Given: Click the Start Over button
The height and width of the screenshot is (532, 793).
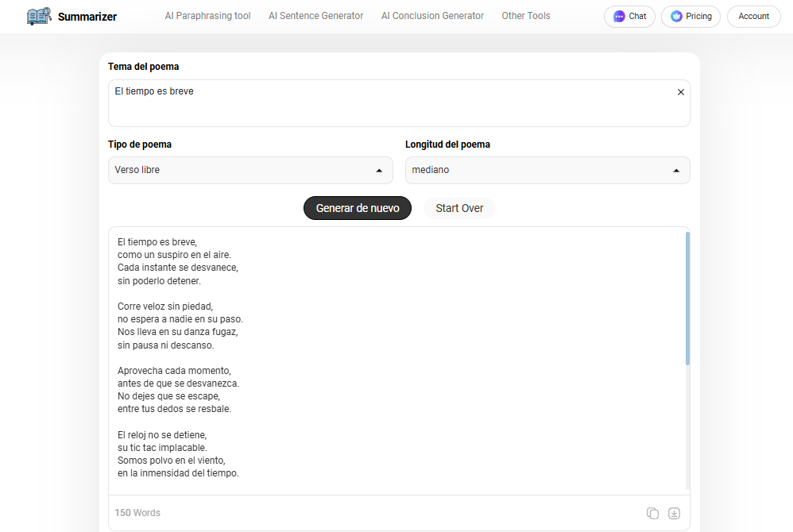Looking at the screenshot, I should coord(459,208).
